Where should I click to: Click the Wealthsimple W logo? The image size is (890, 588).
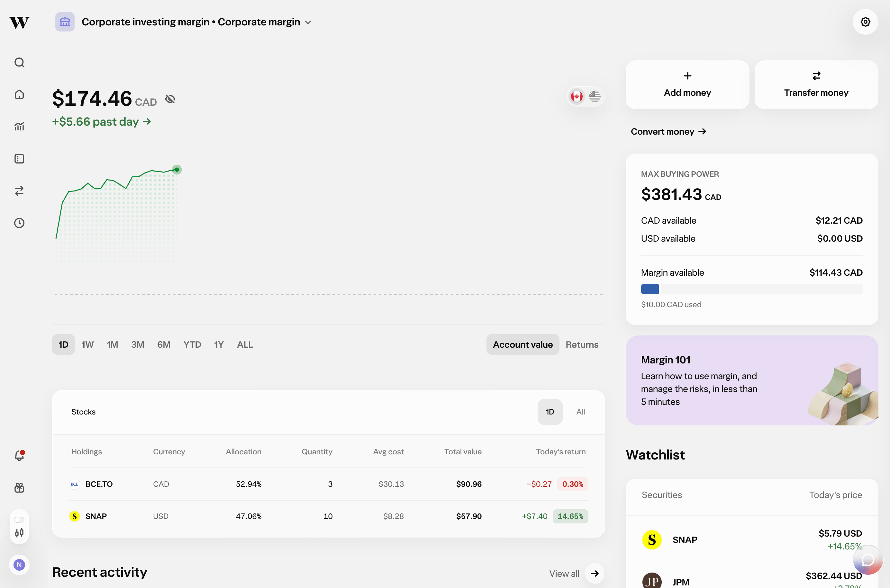click(x=19, y=22)
